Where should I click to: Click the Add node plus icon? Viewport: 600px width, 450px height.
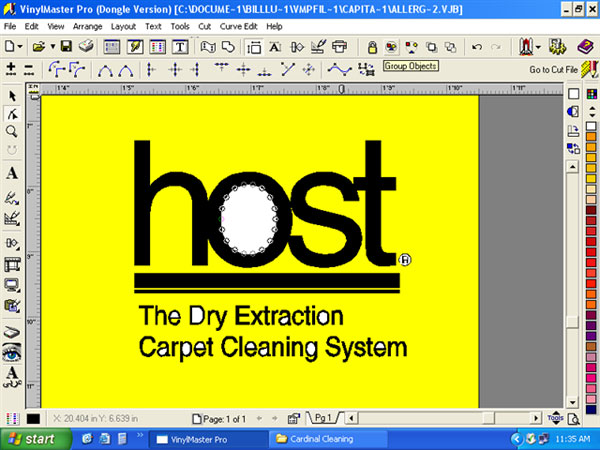pos(11,69)
